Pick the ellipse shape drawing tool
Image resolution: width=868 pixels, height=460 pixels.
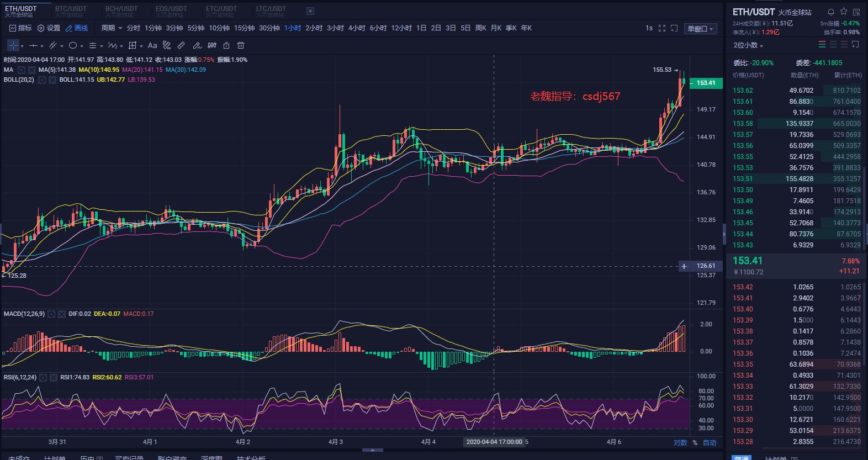(73, 45)
